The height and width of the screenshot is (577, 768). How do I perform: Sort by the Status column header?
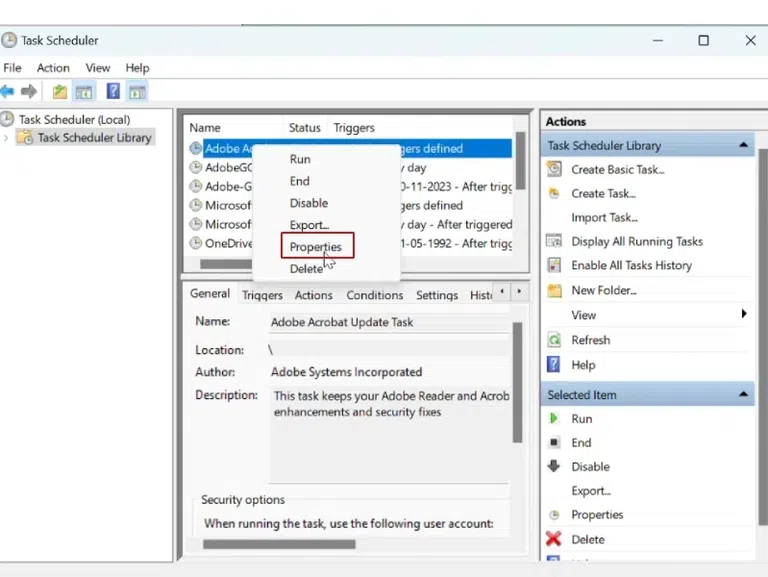305,127
